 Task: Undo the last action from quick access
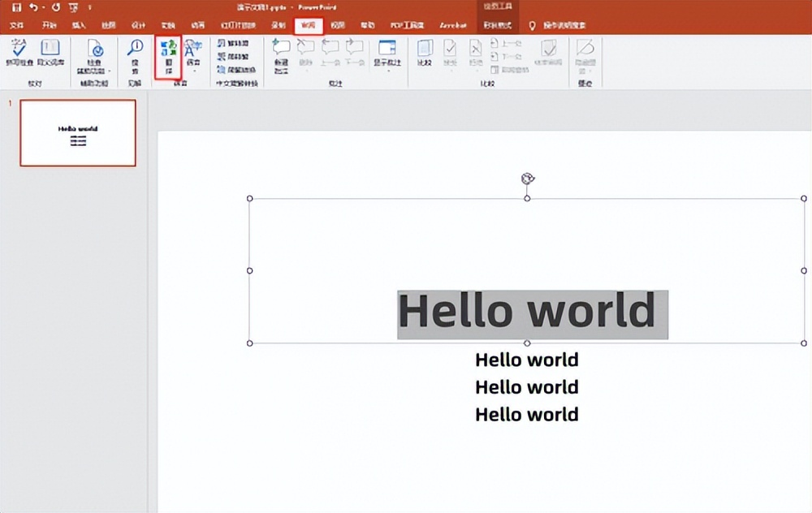point(34,7)
